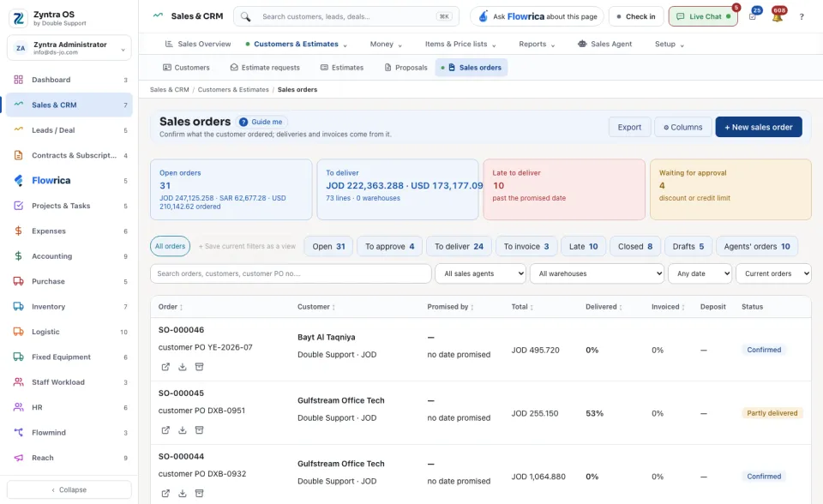The width and height of the screenshot is (823, 504).
Task: Open the Customers sub-tab
Action: pyautogui.click(x=186, y=68)
